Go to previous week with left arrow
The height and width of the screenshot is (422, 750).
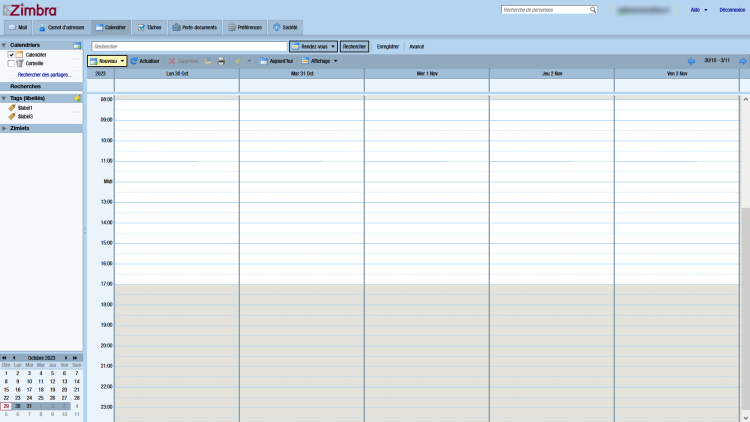tap(691, 61)
